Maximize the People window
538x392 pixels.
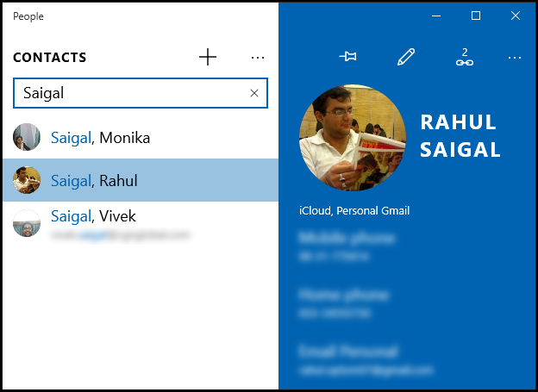pos(476,16)
